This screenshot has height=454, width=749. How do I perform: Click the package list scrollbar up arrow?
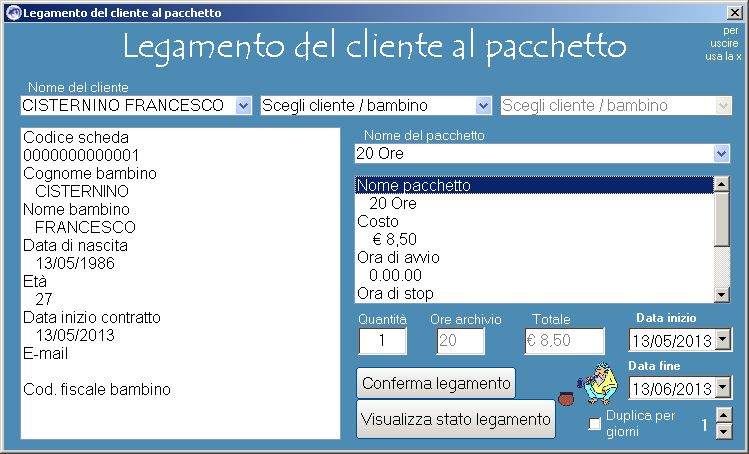coord(721,184)
